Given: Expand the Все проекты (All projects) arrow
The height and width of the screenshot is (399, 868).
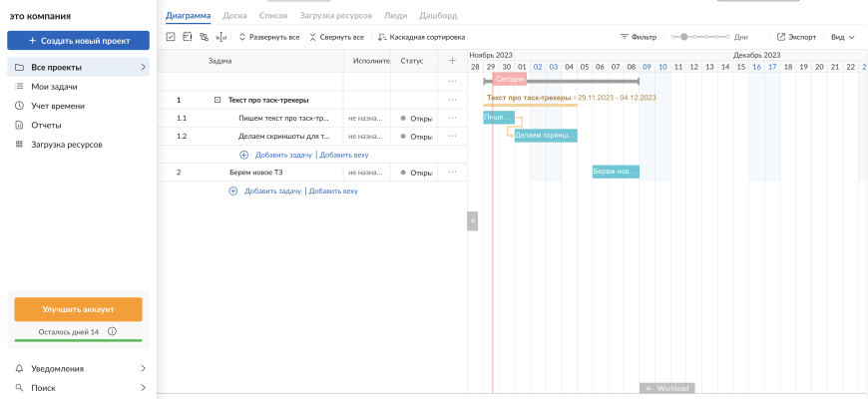Looking at the screenshot, I should (x=143, y=68).
